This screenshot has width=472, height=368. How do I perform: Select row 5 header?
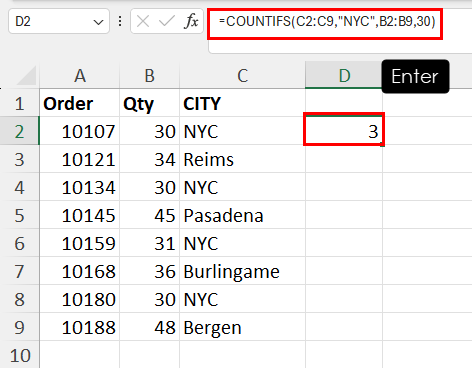point(19,215)
